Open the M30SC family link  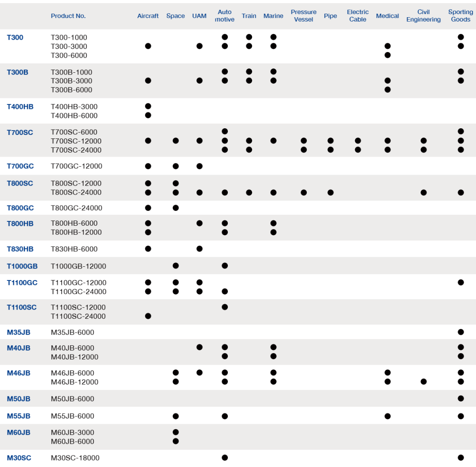coord(19,458)
